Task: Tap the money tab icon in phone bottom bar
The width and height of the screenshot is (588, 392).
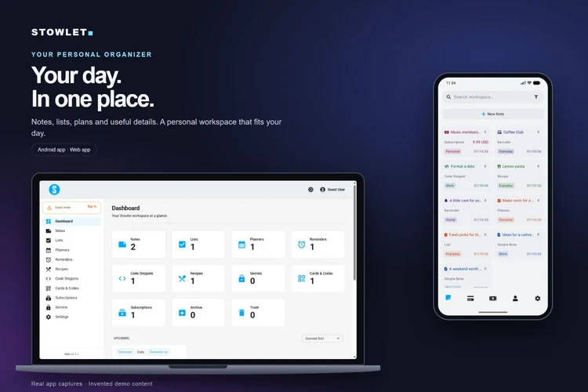Action: [493, 299]
